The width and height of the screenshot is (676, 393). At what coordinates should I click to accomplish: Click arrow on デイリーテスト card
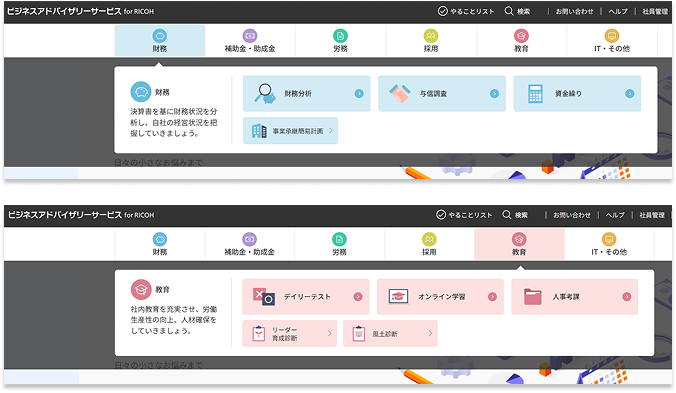(358, 296)
